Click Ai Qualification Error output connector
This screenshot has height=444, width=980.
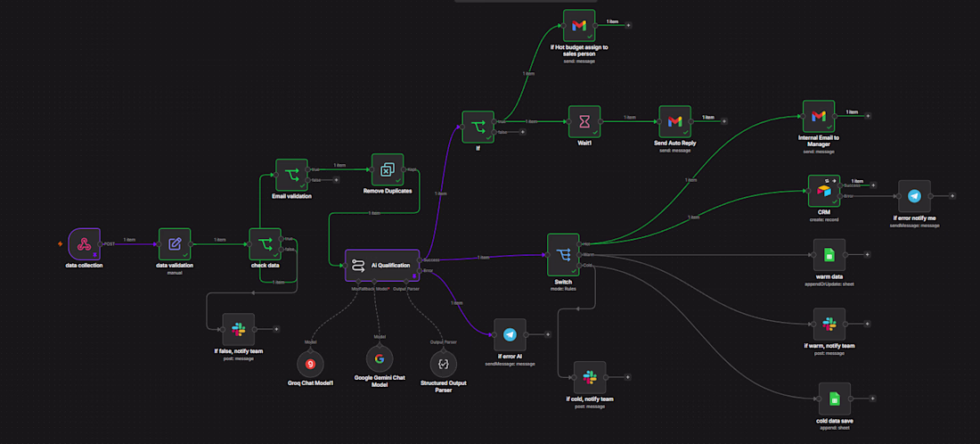[420, 271]
